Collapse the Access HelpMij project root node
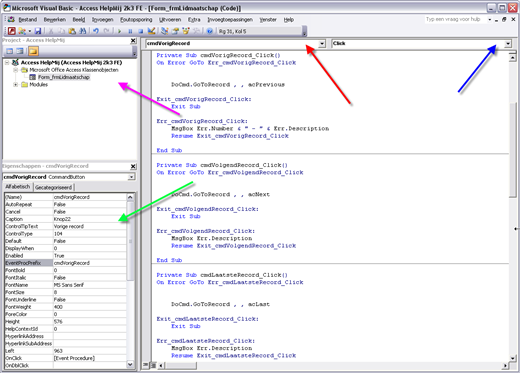 [7, 62]
